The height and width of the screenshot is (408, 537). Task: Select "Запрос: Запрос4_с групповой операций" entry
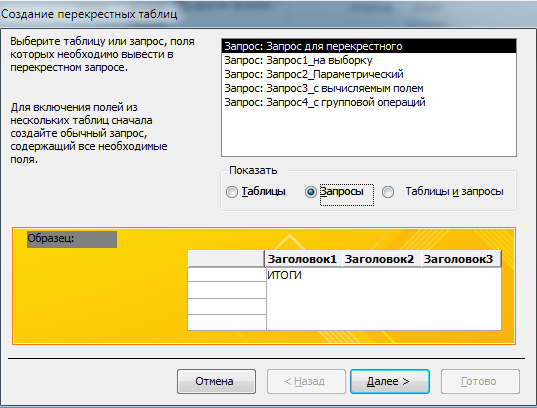pos(369,102)
